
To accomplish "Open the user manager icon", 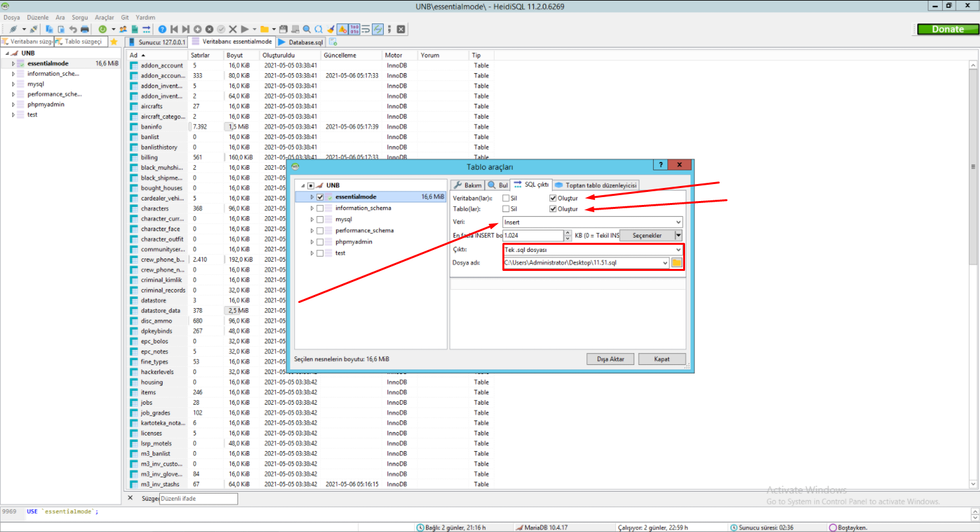I will (123, 29).
